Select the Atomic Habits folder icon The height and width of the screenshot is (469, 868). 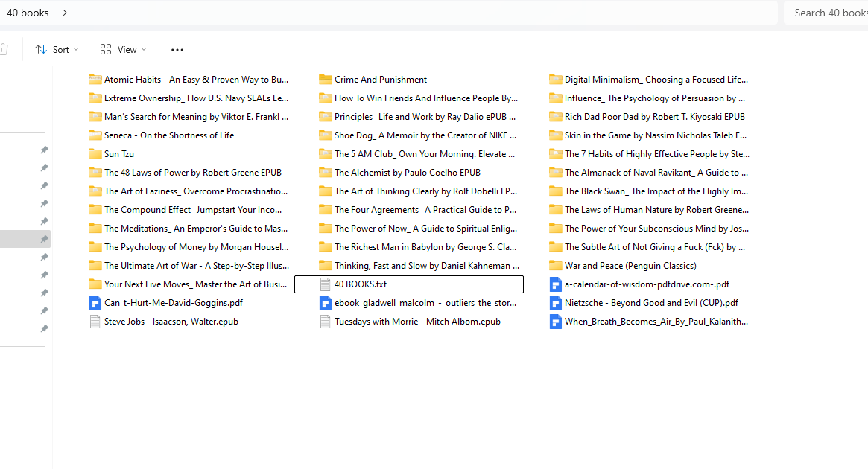(95, 80)
